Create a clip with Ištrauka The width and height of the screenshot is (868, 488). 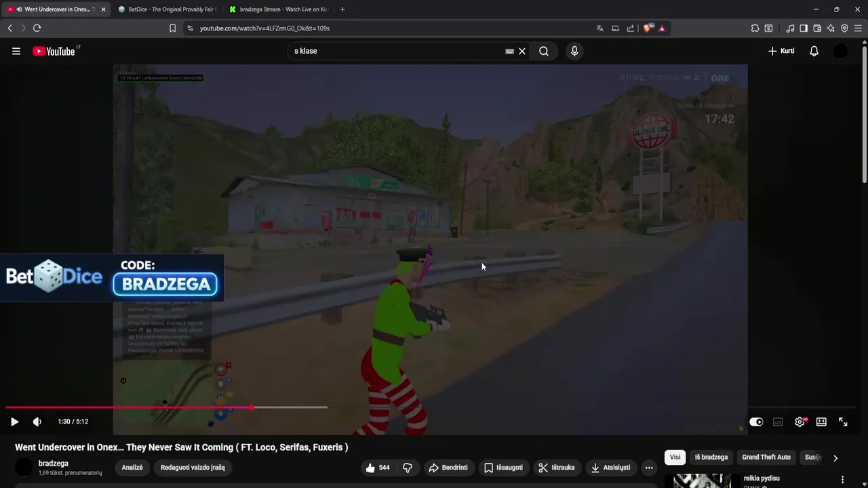pyautogui.click(x=557, y=468)
